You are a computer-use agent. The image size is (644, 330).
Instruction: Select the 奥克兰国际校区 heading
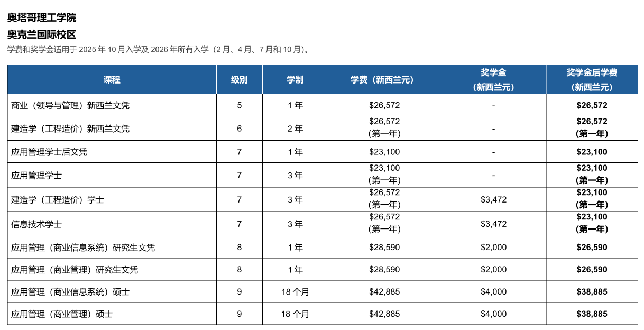click(42, 35)
